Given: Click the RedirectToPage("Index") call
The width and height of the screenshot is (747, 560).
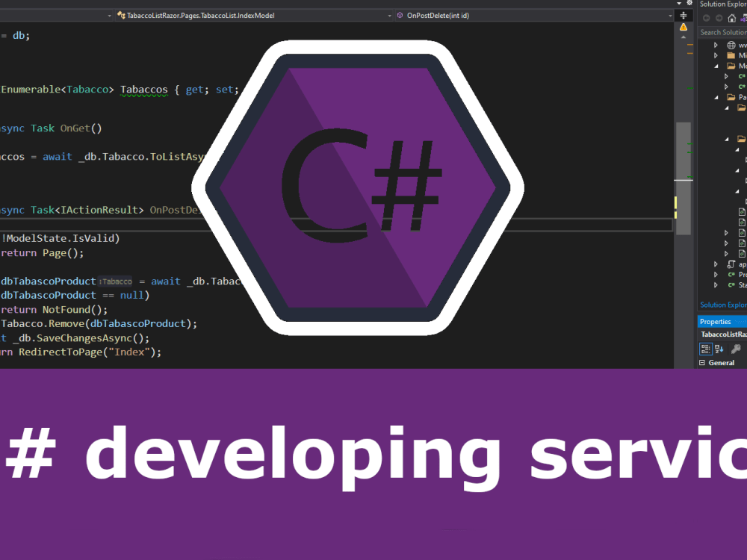Looking at the screenshot, I should 90,352.
